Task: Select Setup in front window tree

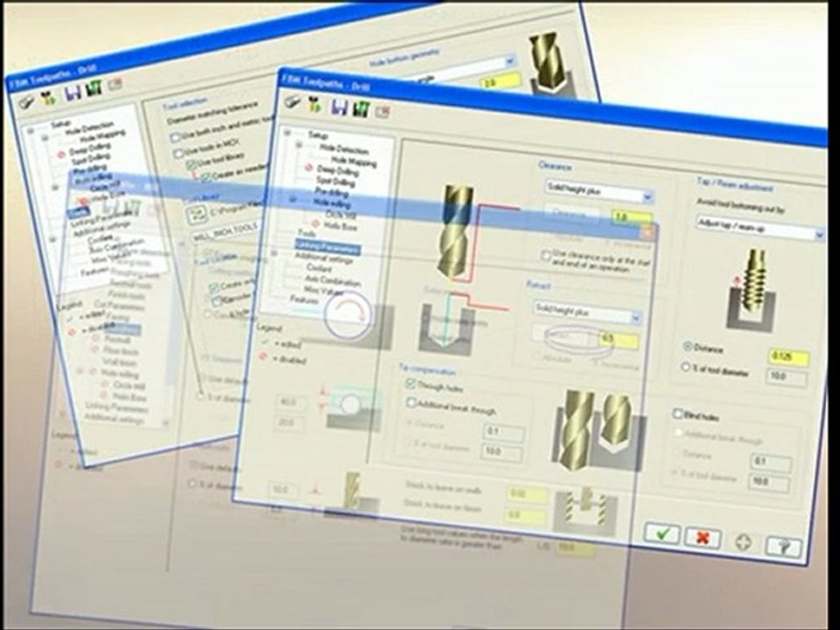Action: pyautogui.click(x=318, y=136)
